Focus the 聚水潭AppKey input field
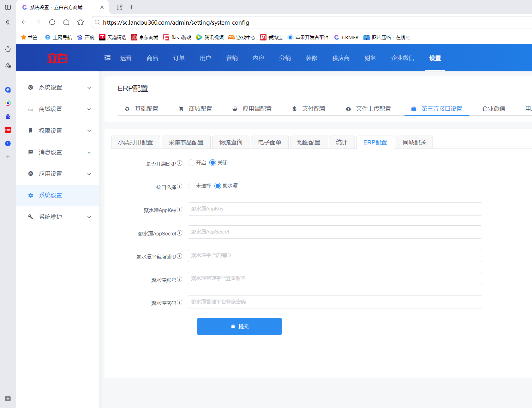This screenshot has height=408, width=532. 335,209
